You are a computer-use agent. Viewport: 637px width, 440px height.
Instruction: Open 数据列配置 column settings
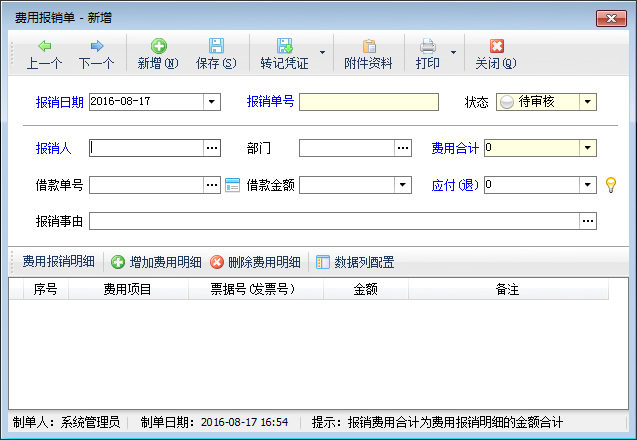pos(354,262)
